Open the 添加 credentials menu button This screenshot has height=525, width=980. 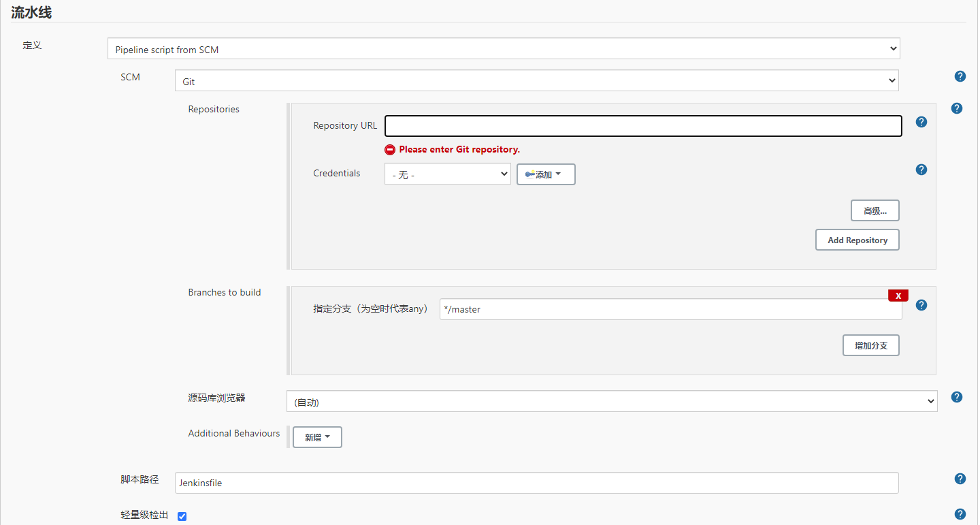pyautogui.click(x=546, y=174)
